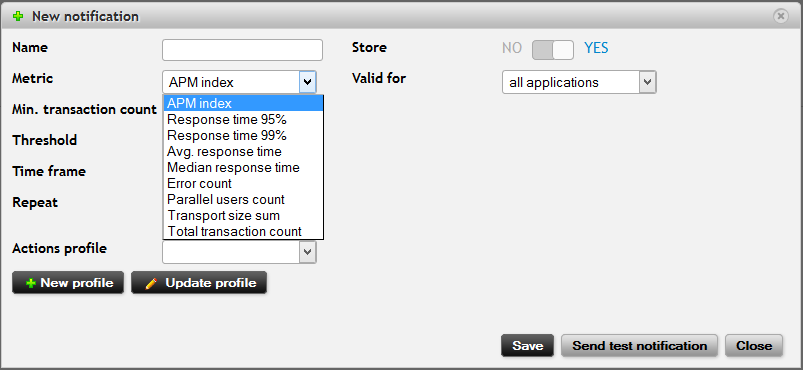Toggle the Store switch
The height and width of the screenshot is (370, 803).
pyautogui.click(x=553, y=50)
